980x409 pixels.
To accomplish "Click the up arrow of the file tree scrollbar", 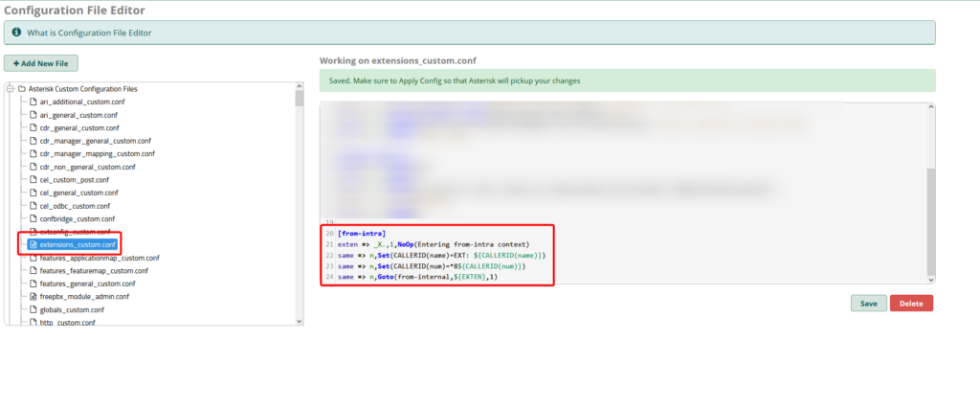I will [x=299, y=86].
